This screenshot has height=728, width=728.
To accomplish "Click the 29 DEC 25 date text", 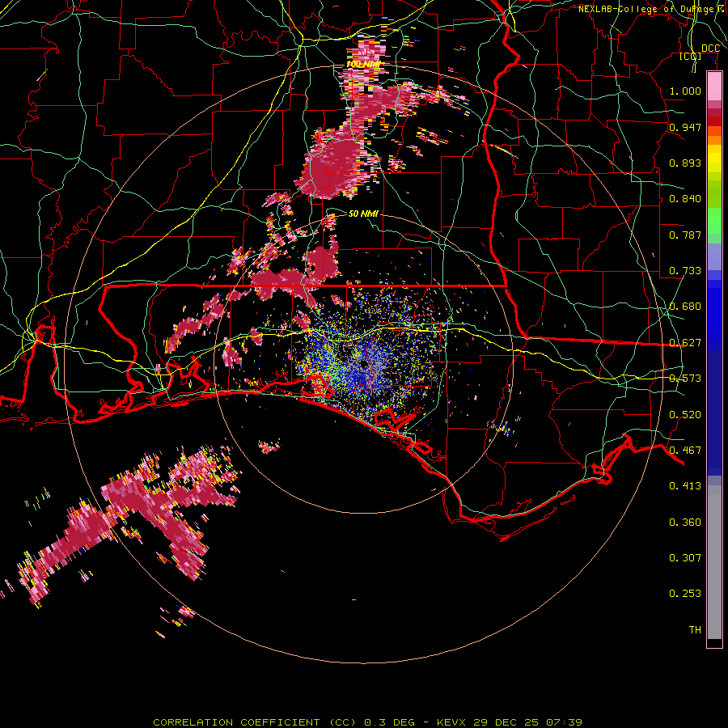I will 509,722.
